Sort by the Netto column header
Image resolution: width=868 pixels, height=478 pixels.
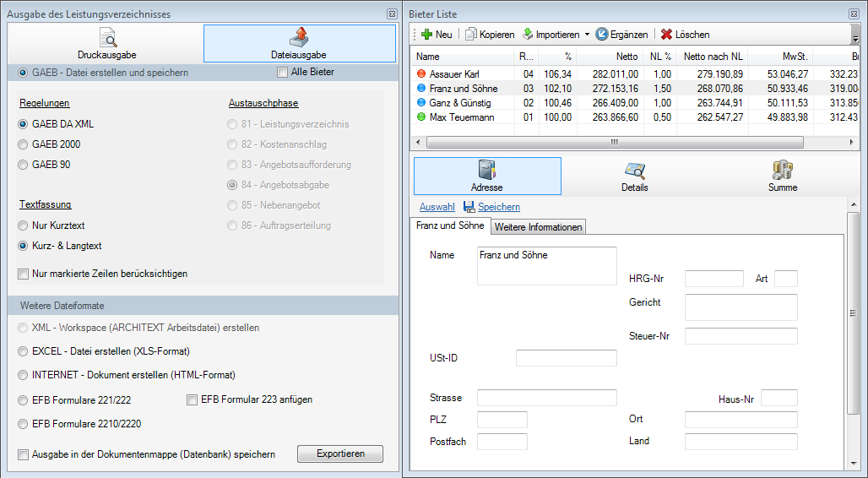tap(610, 57)
